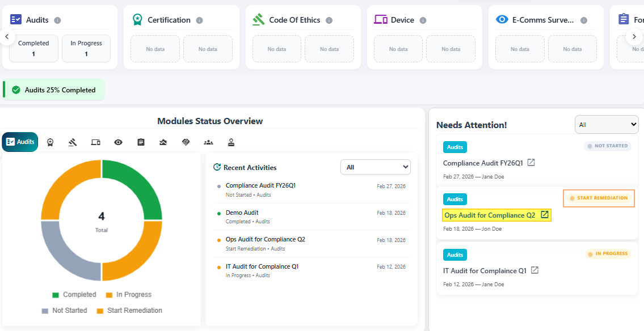Click the refresh icon beside Recent Activities
The width and height of the screenshot is (644, 331).
(217, 167)
